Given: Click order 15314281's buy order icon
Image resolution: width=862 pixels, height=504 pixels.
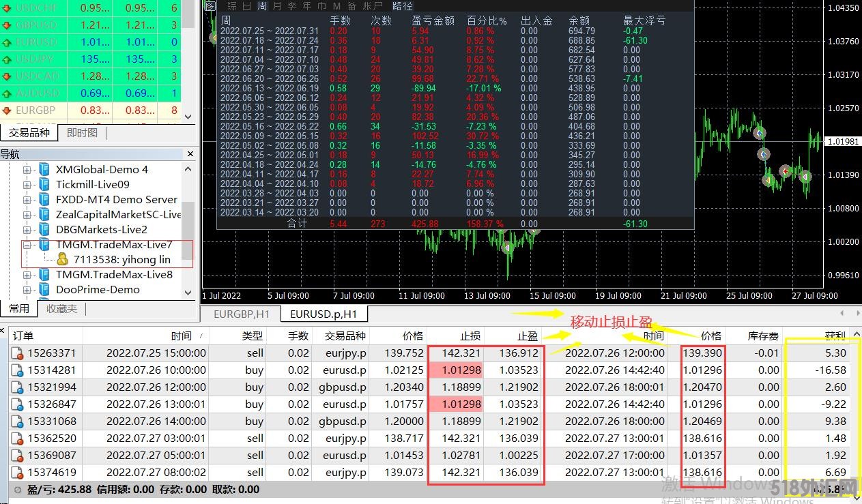Looking at the screenshot, I should click(18, 370).
